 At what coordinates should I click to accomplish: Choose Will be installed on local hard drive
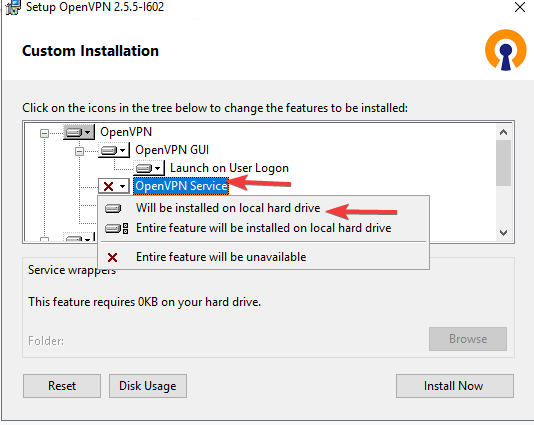point(263,208)
